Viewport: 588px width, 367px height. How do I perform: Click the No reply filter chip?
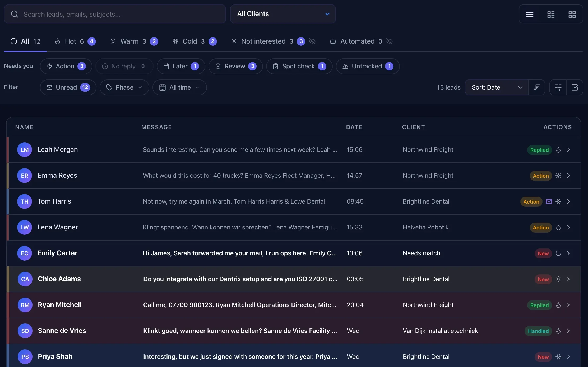(x=124, y=66)
